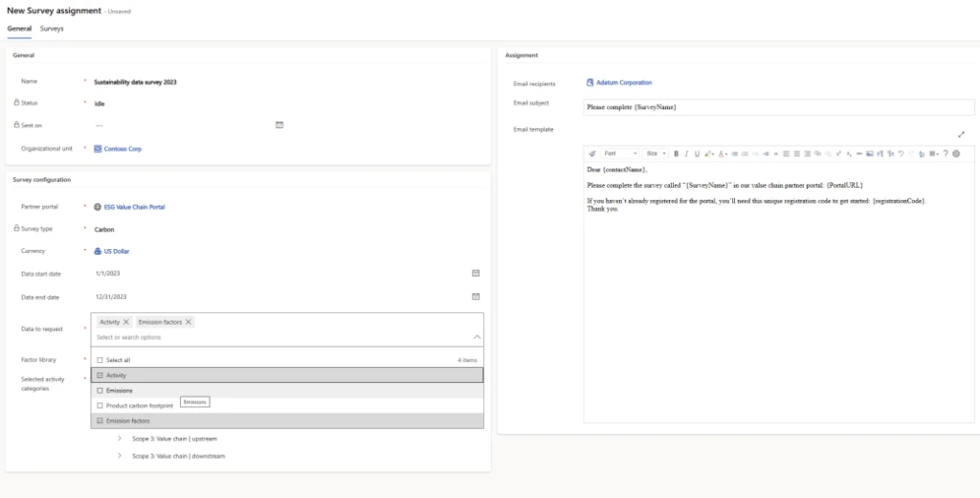The height and width of the screenshot is (498, 980).
Task: Apply italic formatting in the email template
Action: point(686,153)
